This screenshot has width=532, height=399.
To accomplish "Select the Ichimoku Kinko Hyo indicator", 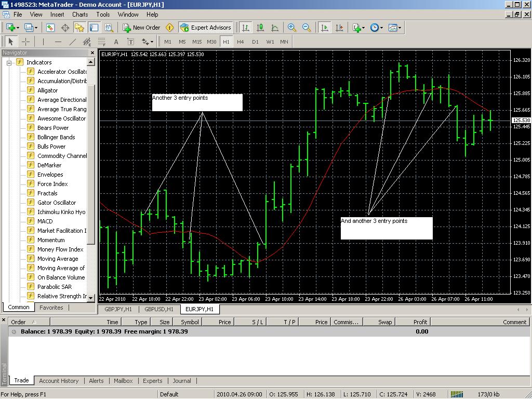I will [61, 212].
